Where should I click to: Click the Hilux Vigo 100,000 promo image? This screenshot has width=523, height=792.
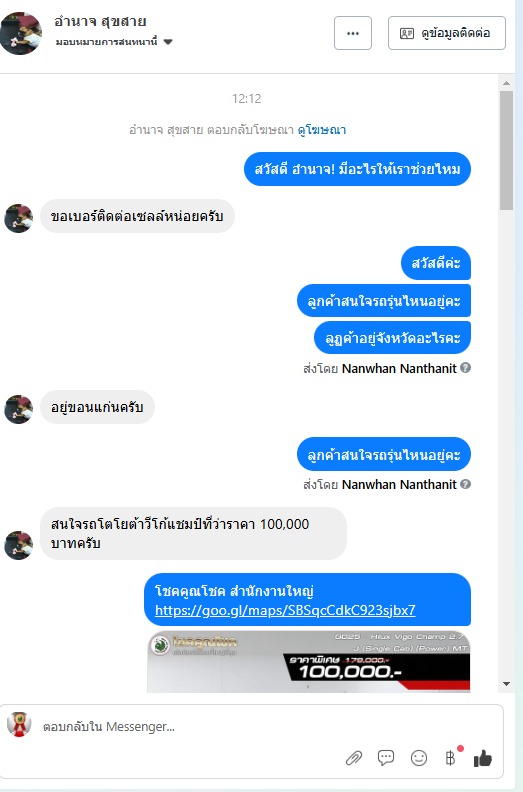pyautogui.click(x=309, y=661)
